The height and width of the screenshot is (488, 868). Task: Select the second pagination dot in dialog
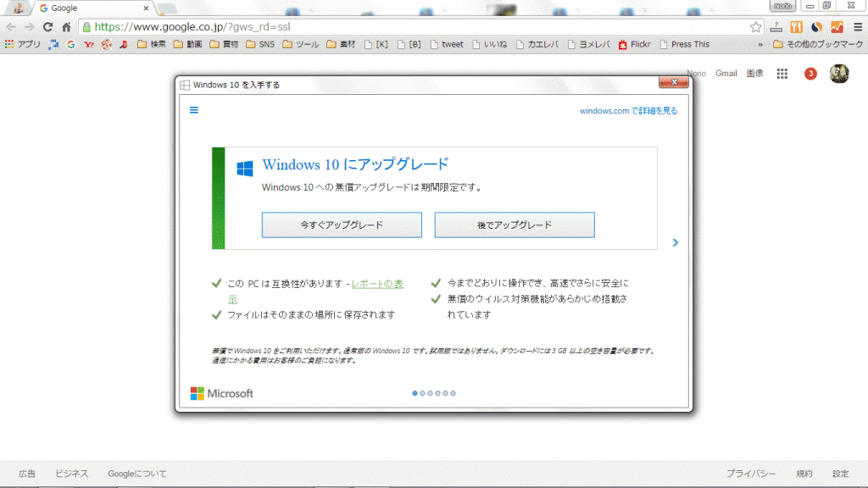[422, 393]
